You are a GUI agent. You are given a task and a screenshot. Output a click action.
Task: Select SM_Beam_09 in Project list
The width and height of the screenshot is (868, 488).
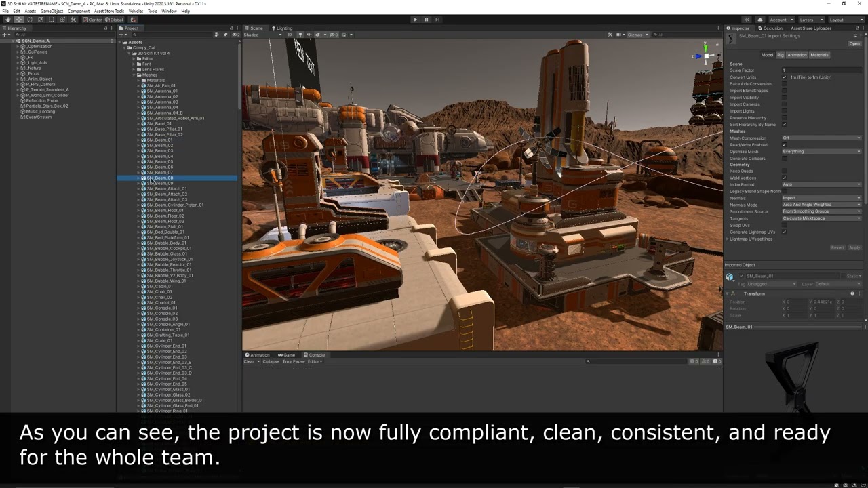pyautogui.click(x=160, y=183)
